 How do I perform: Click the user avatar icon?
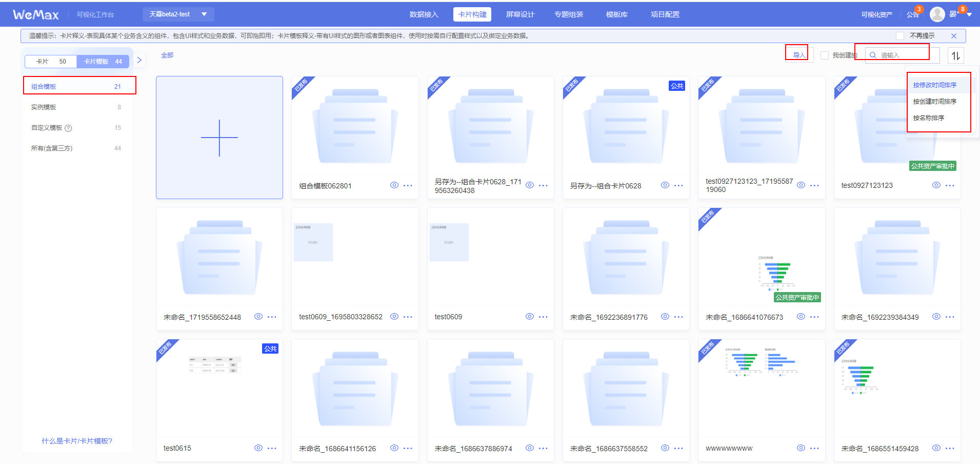(937, 14)
